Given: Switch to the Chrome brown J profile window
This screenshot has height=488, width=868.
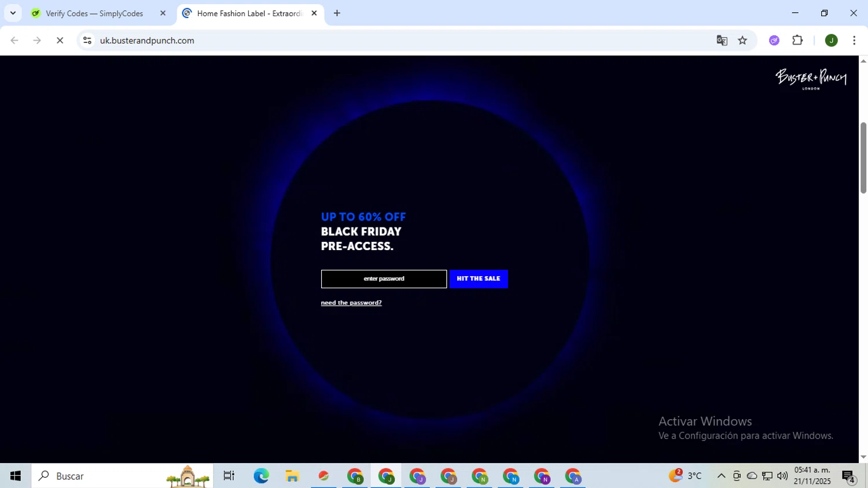Looking at the screenshot, I should point(448,476).
